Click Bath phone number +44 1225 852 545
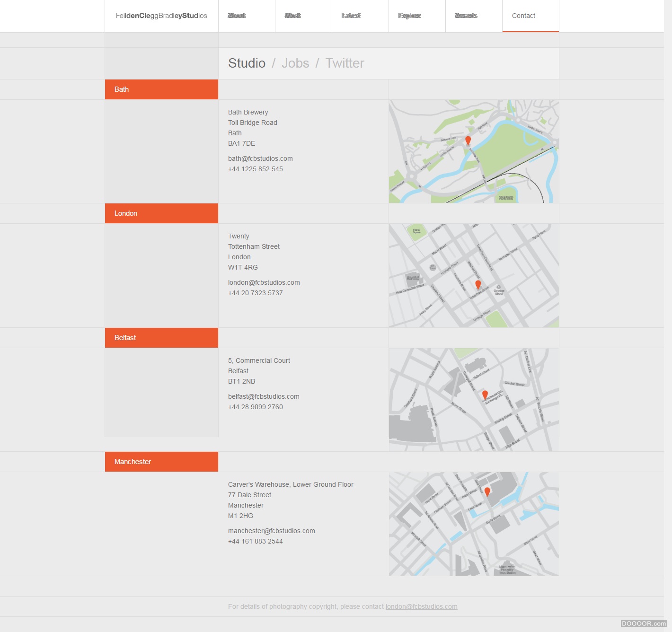This screenshot has width=672, height=632. pyautogui.click(x=256, y=169)
